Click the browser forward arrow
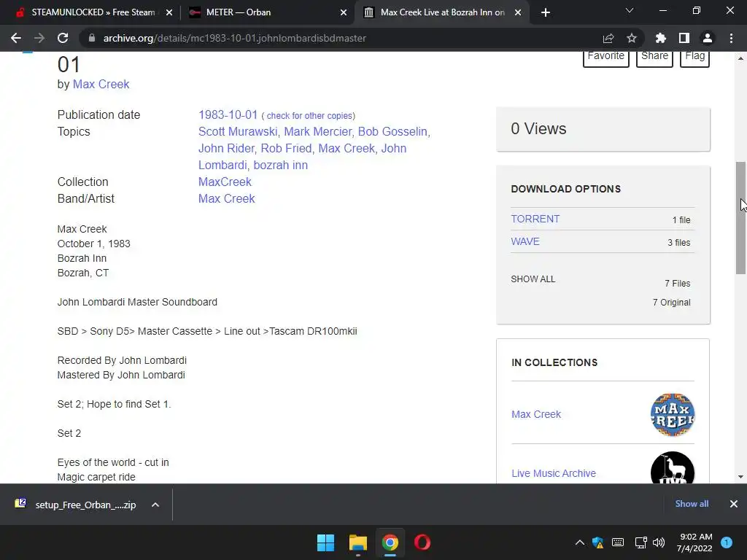Image resolution: width=747 pixels, height=560 pixels. pos(39,38)
